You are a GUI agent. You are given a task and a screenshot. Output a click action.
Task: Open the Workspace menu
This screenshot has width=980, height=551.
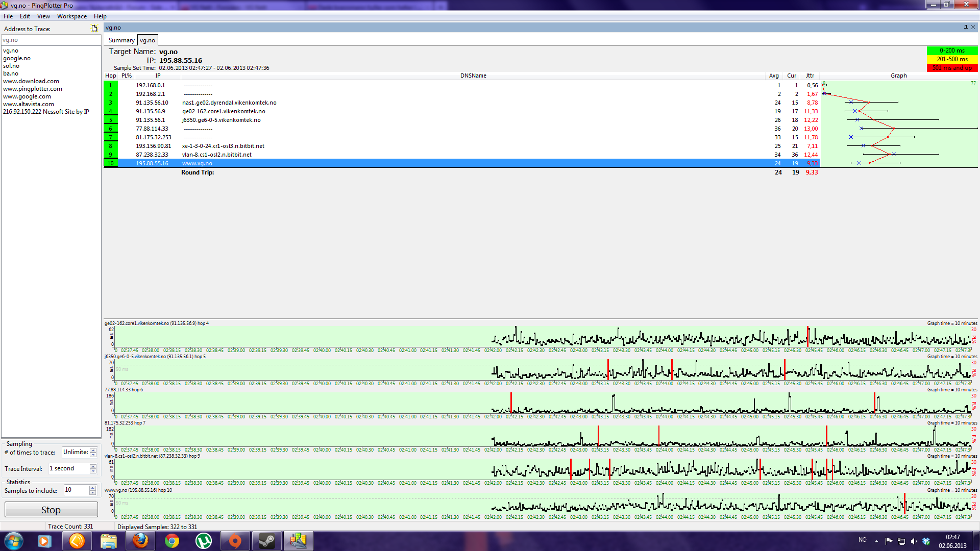pos(72,16)
